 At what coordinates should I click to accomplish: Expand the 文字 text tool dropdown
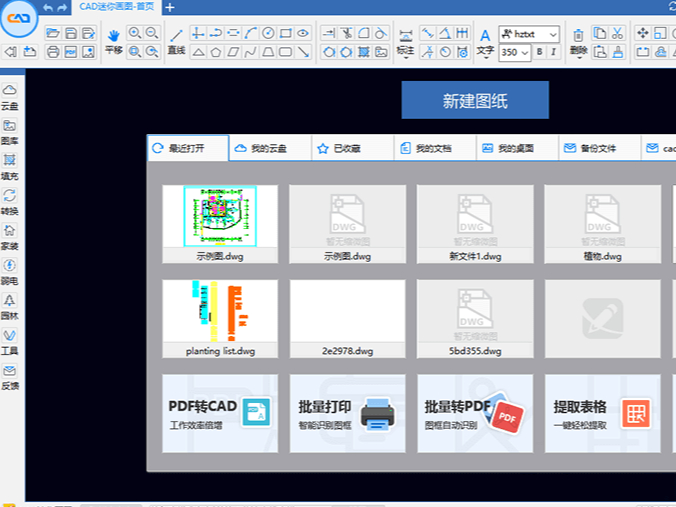click(485, 58)
